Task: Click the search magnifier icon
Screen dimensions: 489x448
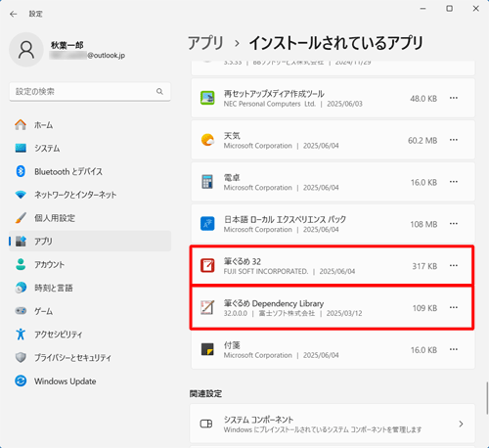Action: point(159,92)
